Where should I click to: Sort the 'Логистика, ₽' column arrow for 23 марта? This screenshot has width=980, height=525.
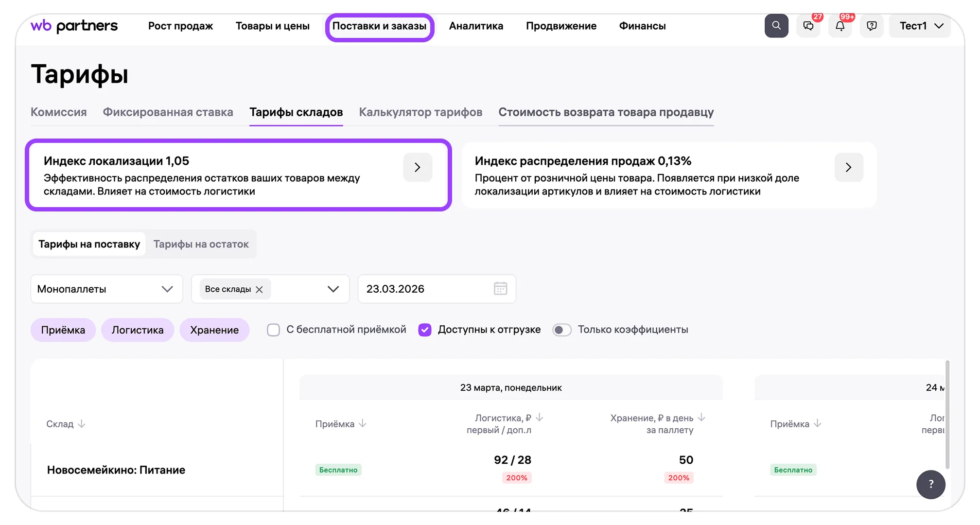(540, 418)
